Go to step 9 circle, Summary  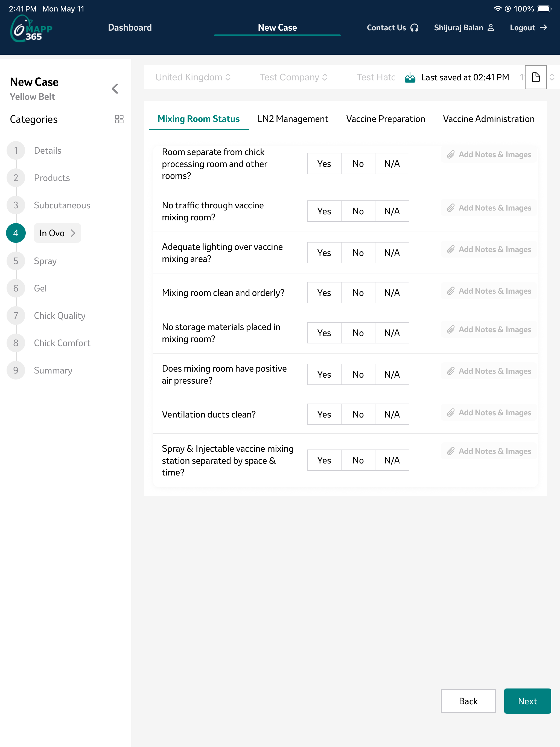tap(16, 370)
